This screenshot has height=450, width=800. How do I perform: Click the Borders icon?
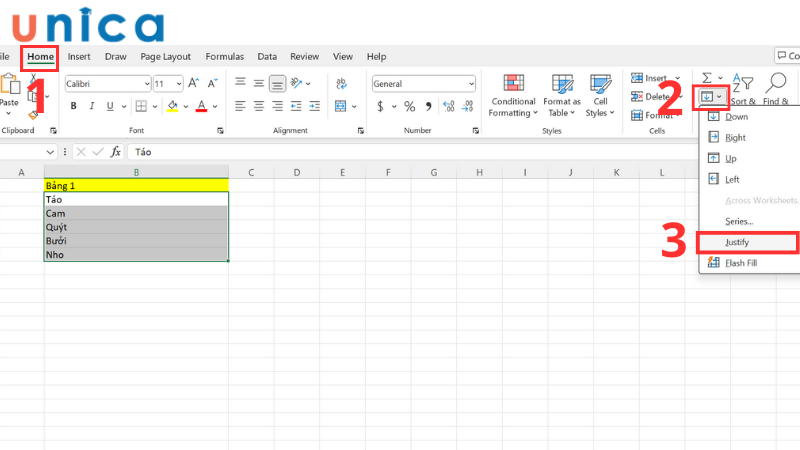pos(141,106)
